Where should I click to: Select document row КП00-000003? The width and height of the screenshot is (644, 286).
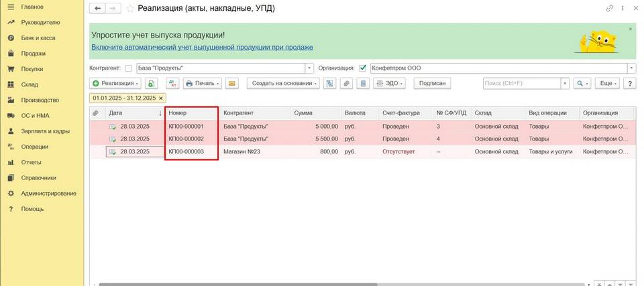191,152
